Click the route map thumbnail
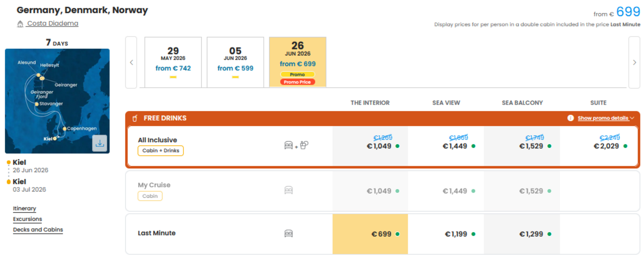The image size is (644, 259). [x=57, y=101]
